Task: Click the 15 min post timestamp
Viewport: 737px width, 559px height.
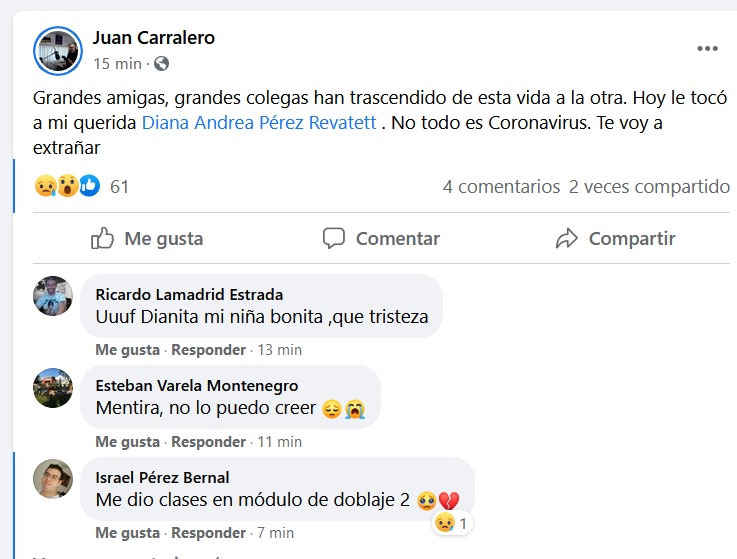Action: 117,64
